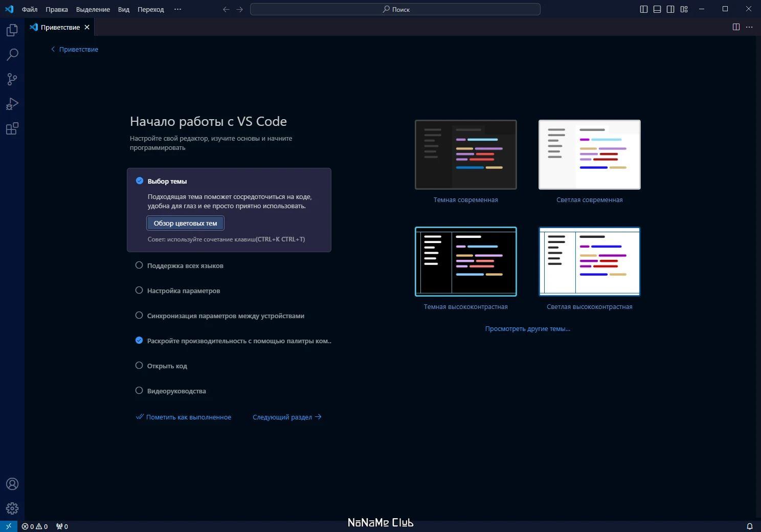
Task: Check the Открыть код step circle
Action: (x=139, y=365)
